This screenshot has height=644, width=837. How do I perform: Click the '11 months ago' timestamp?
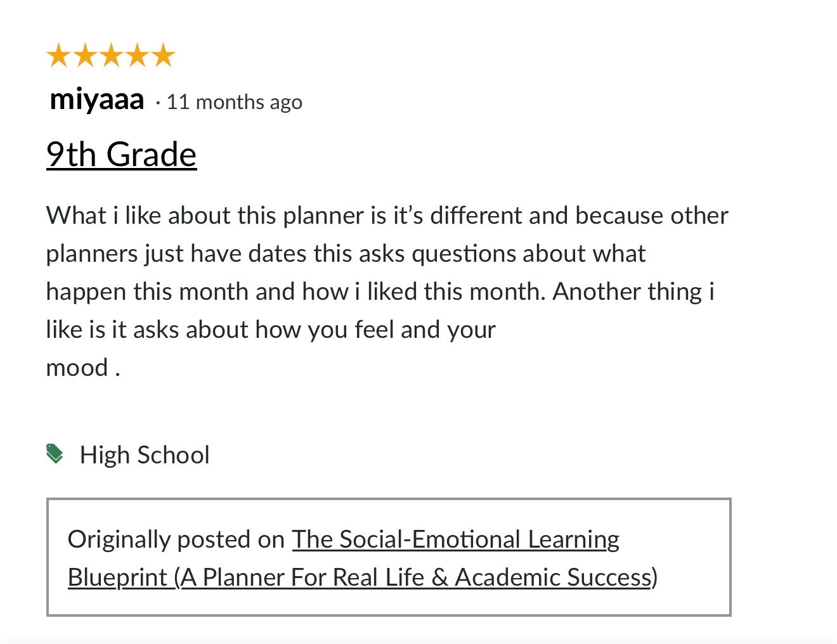[x=234, y=102]
